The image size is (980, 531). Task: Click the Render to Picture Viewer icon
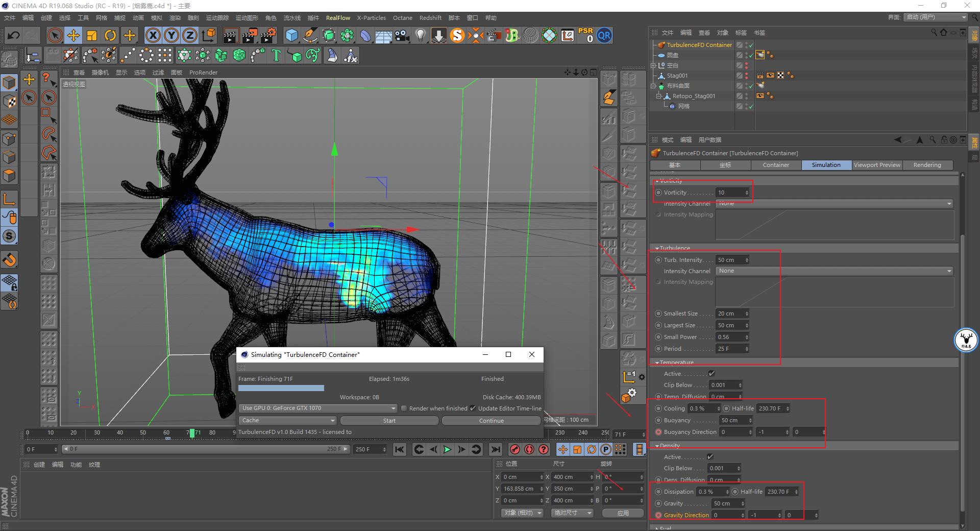tap(250, 35)
